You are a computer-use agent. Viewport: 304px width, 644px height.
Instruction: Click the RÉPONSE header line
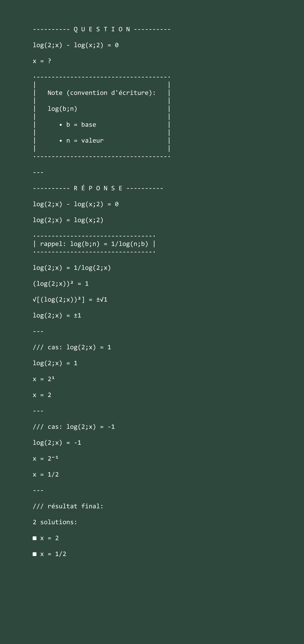[x=98, y=188]
